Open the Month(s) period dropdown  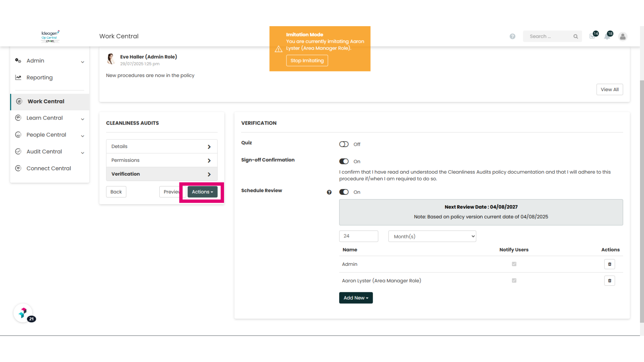click(432, 236)
